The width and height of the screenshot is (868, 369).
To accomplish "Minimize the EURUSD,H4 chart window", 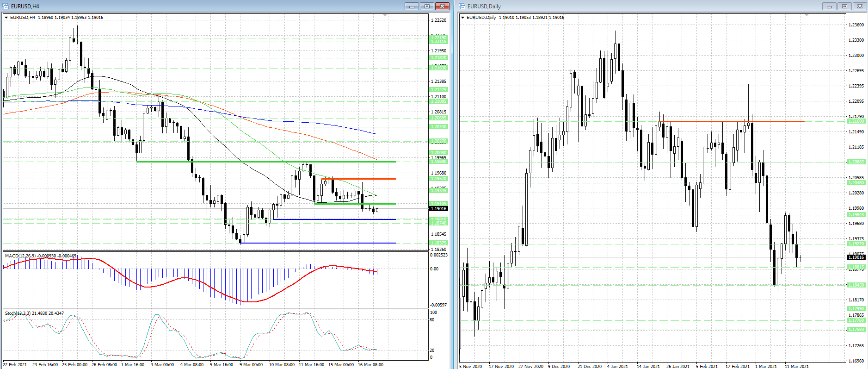I will [411, 6].
